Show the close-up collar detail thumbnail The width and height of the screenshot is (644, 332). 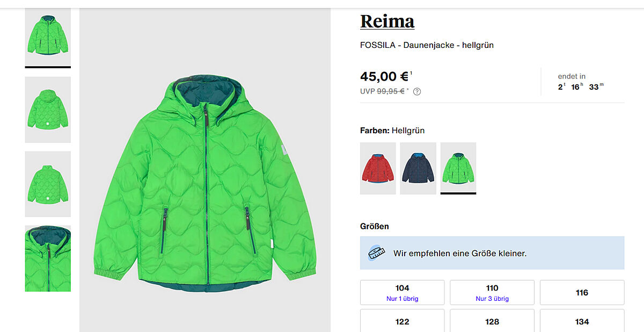[x=48, y=258]
